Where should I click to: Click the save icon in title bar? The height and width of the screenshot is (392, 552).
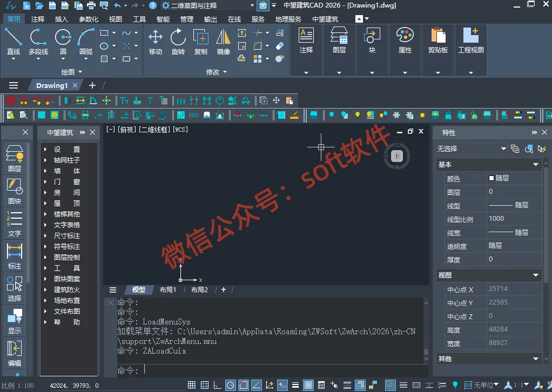point(52,5)
